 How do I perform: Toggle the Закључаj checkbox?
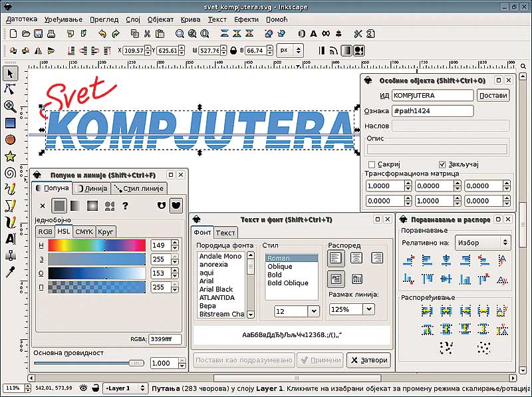[442, 164]
